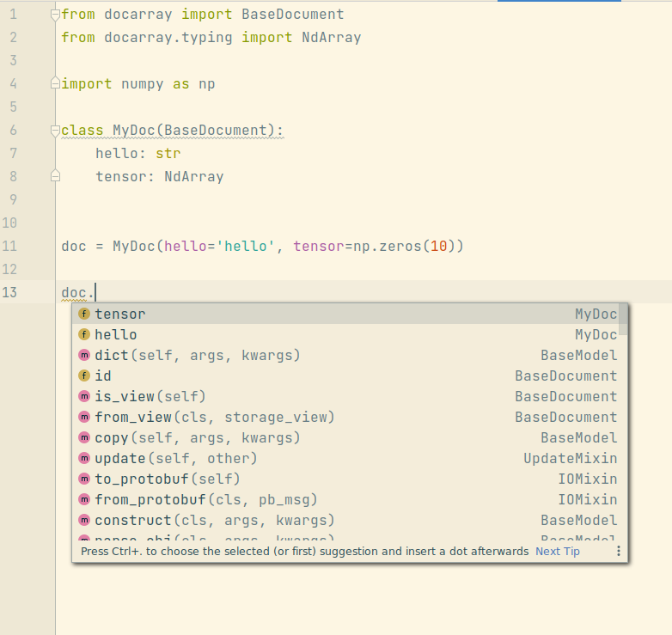Image resolution: width=672 pixels, height=635 pixels.
Task: Click the completion popup scrollbar thumb
Action: point(623,320)
